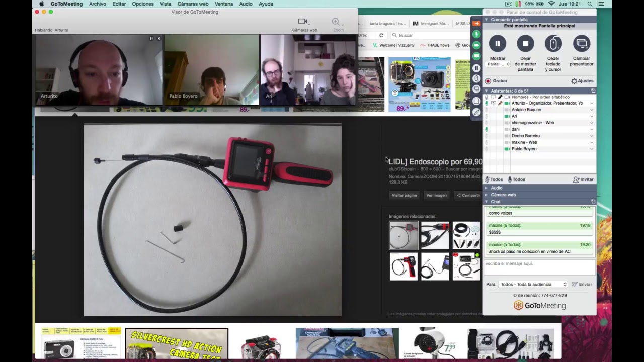Viewport: 644px width, 362px height.
Task: Collapse the Asistentes section
Action: click(x=486, y=91)
